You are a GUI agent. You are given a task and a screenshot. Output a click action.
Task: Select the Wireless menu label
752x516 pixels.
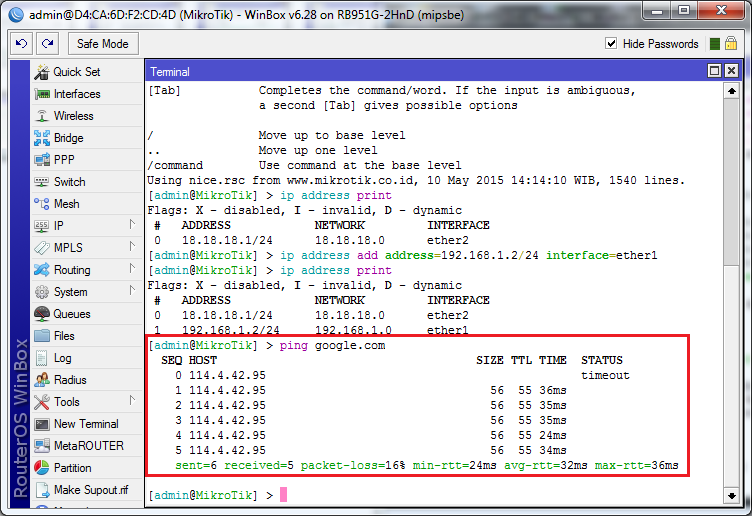tap(73, 116)
